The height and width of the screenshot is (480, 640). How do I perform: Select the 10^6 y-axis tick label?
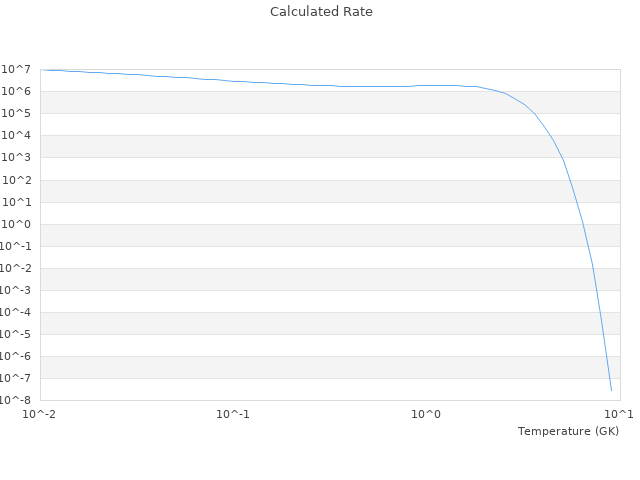tap(16, 91)
